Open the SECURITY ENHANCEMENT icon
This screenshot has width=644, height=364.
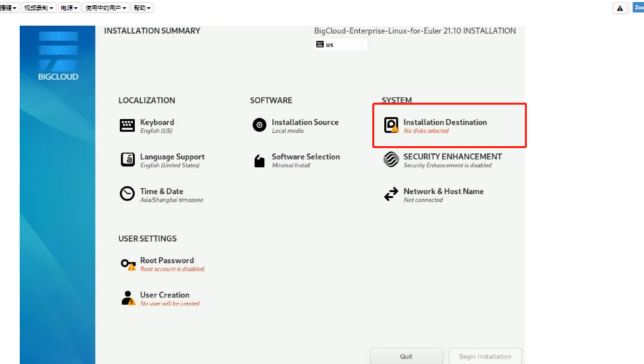(x=391, y=160)
